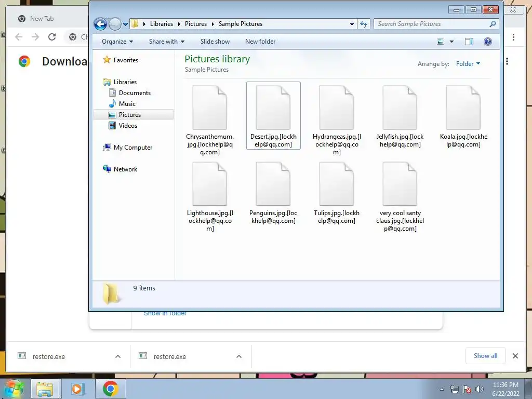Image resolution: width=532 pixels, height=399 pixels.
Task: Start the Slide show
Action: coord(215,42)
